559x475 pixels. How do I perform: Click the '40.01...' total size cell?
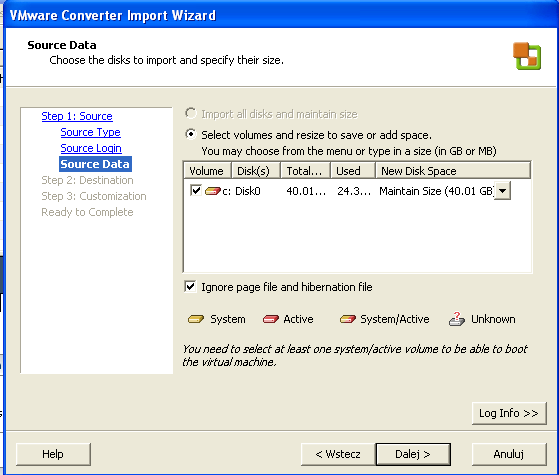[306, 191]
